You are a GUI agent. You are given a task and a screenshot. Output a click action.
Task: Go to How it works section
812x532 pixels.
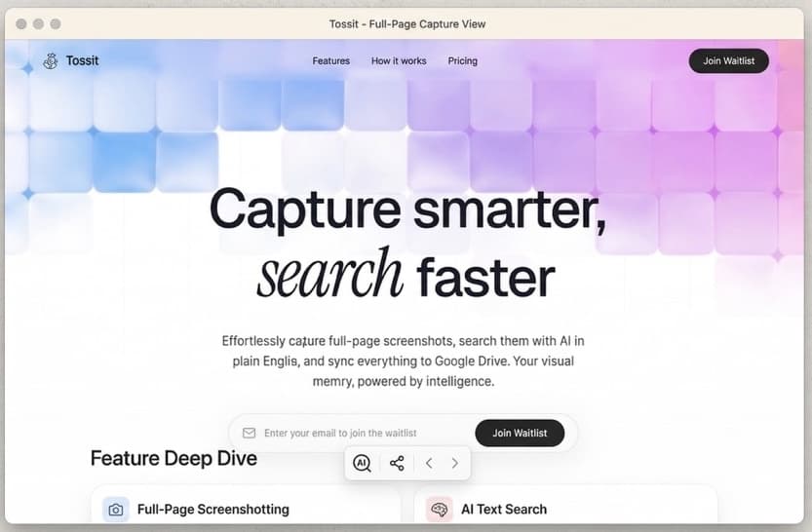(x=399, y=61)
